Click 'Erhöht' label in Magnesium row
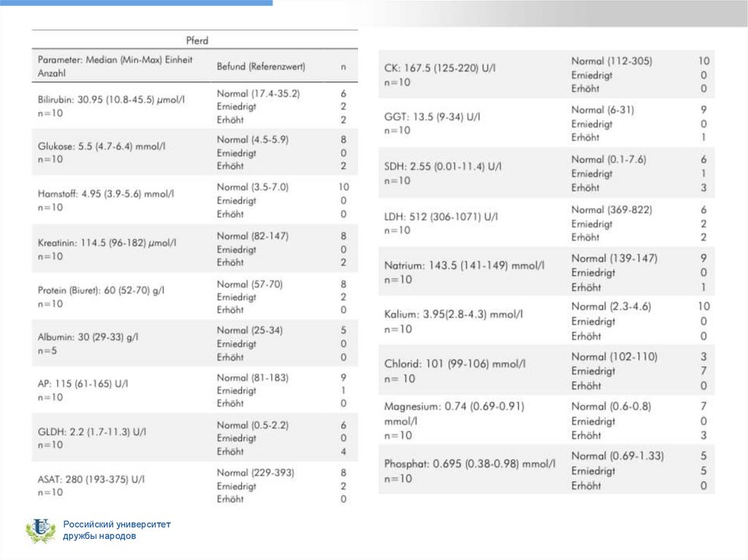 (x=587, y=435)
